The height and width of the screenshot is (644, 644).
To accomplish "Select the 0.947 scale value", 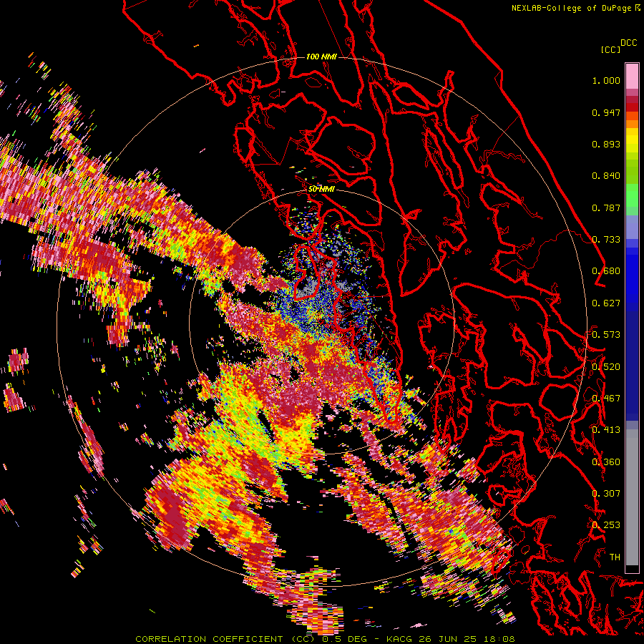I will [606, 112].
